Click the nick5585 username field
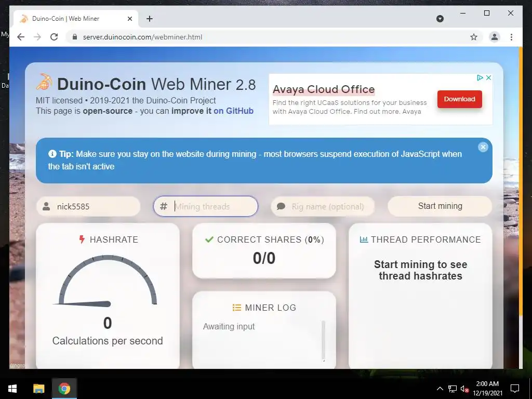This screenshot has height=399, width=532. click(88, 206)
